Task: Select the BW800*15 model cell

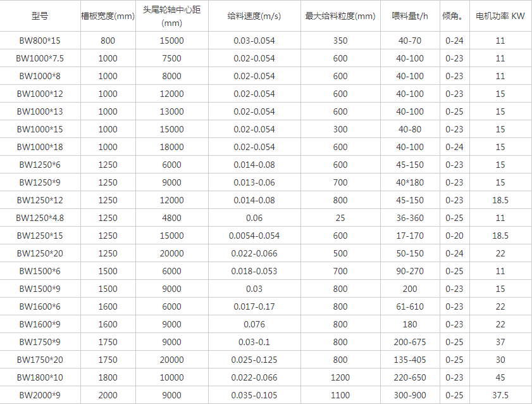Action: 39,41
